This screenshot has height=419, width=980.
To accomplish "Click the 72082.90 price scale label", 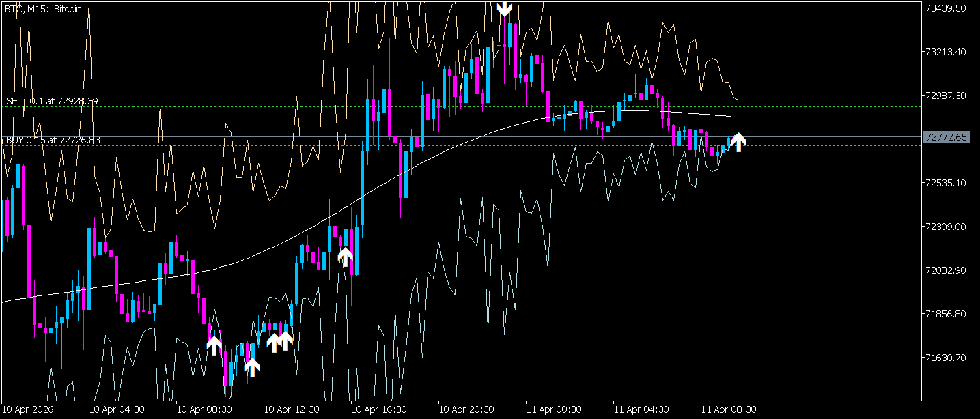I will pyautogui.click(x=945, y=270).
